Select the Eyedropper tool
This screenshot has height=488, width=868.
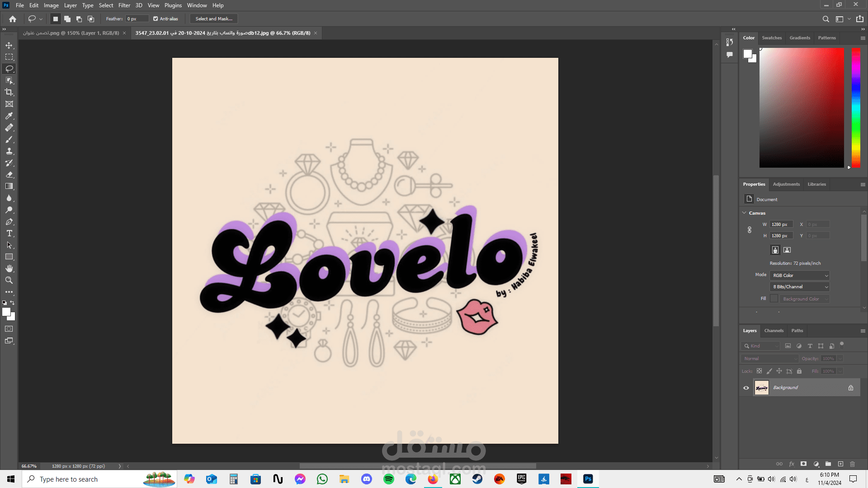click(x=9, y=116)
